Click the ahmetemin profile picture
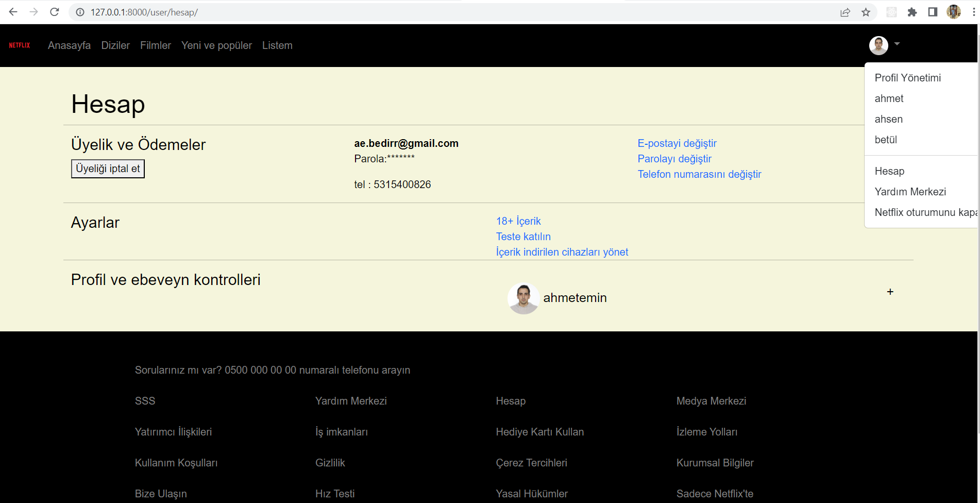980x503 pixels. click(523, 298)
